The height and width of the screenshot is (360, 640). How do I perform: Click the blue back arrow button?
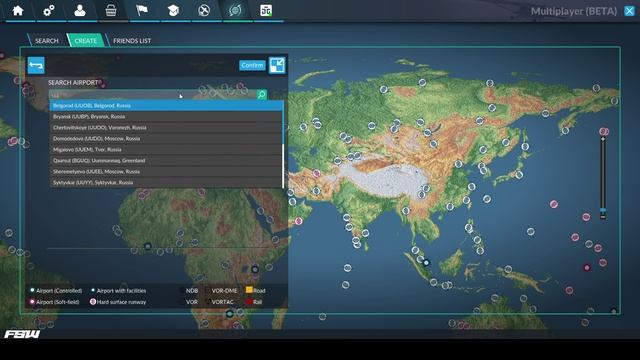click(x=36, y=65)
